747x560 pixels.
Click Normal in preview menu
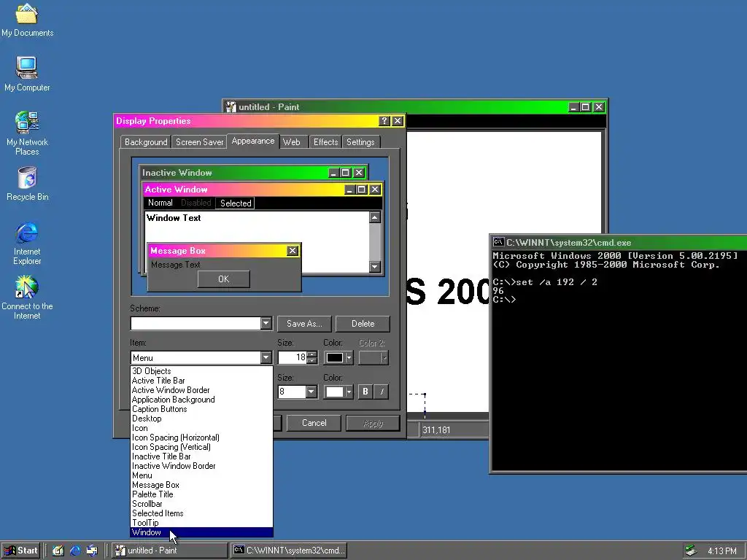160,203
